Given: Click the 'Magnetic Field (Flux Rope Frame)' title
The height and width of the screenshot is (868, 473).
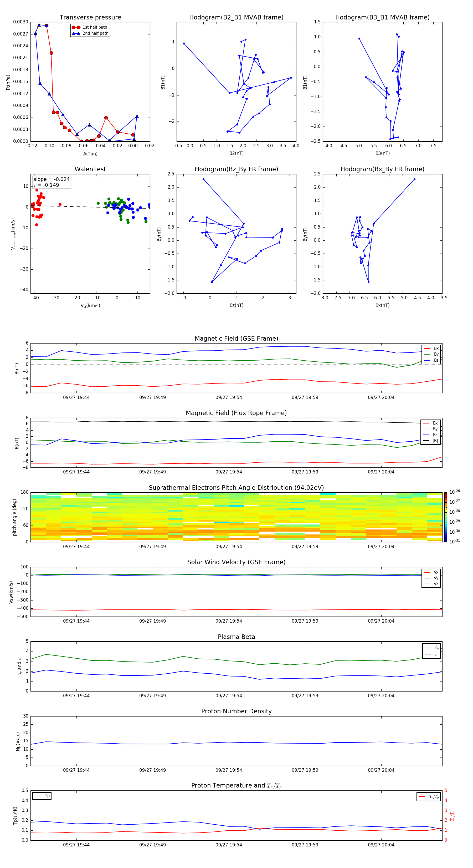Looking at the screenshot, I should pyautogui.click(x=236, y=413).
